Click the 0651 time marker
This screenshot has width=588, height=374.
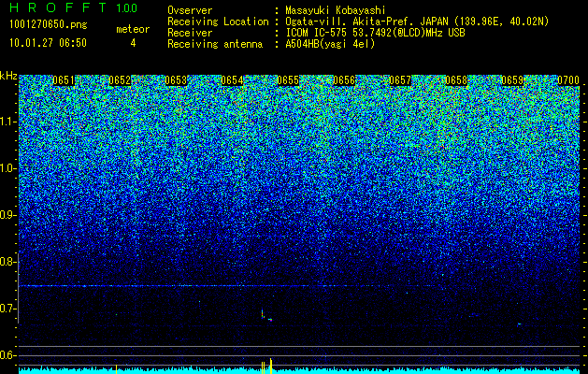tap(64, 80)
